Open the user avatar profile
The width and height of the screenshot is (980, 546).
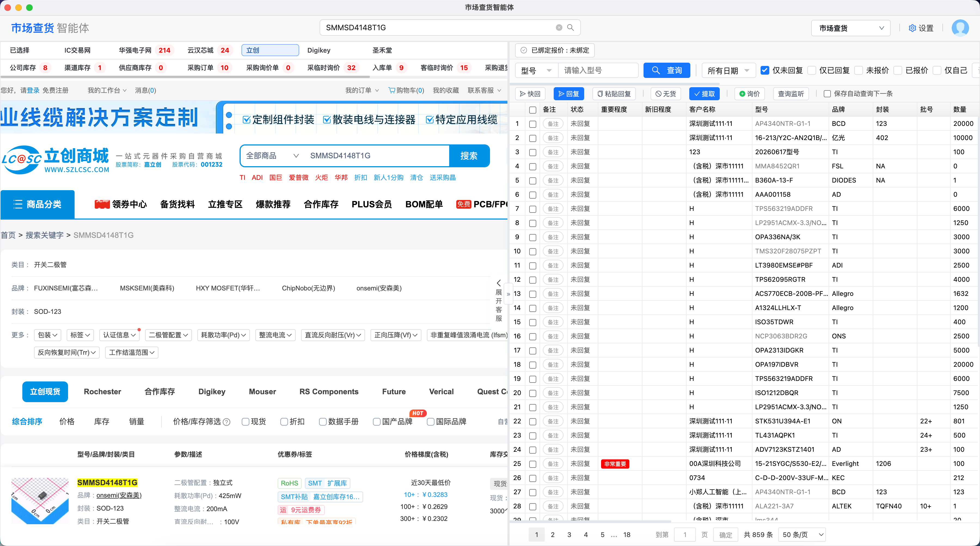pos(960,28)
